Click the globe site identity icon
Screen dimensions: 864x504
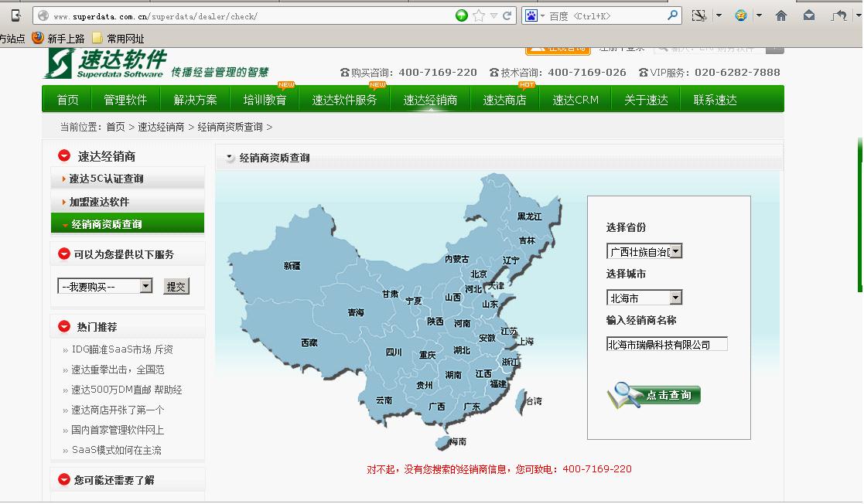[43, 16]
